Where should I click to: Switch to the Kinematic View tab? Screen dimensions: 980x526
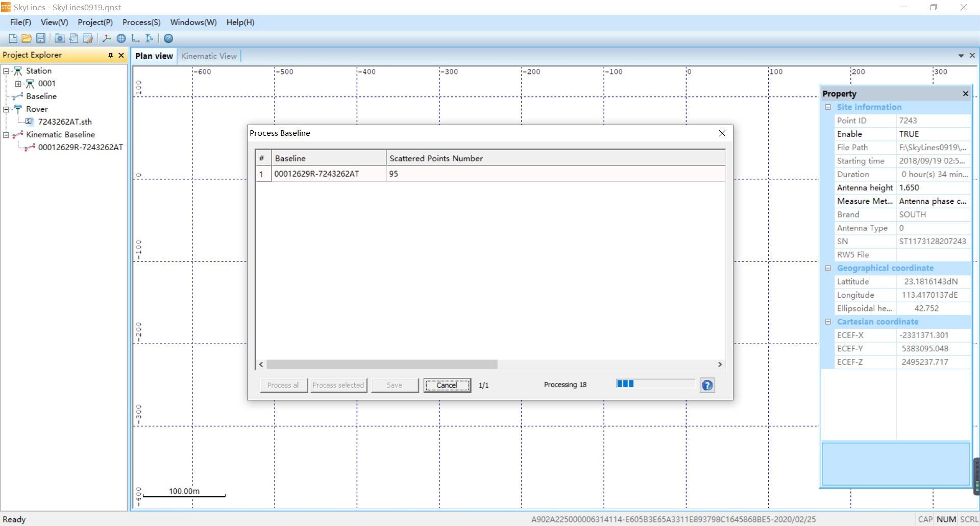point(209,56)
